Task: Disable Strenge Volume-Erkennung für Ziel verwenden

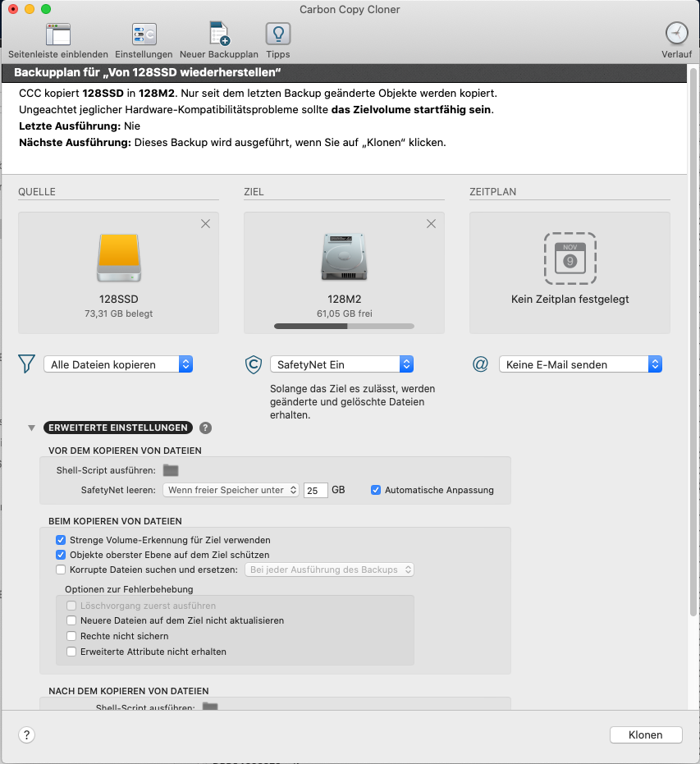Action: tap(61, 540)
